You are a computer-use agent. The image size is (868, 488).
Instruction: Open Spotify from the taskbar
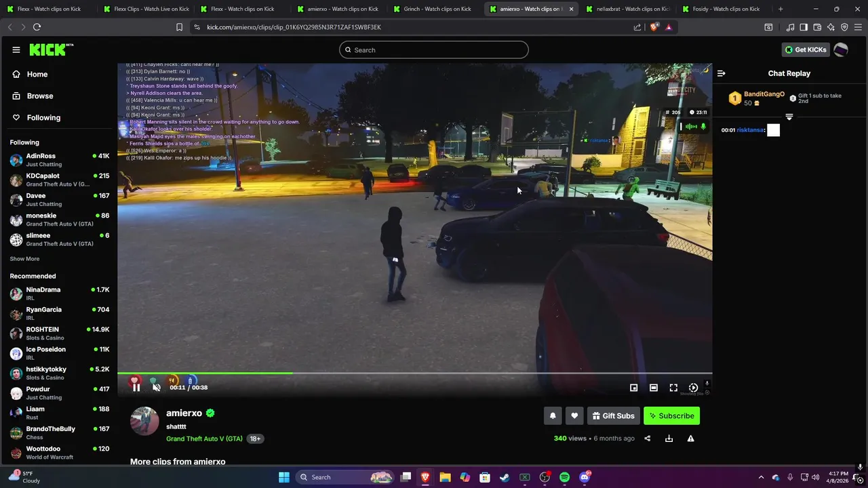point(564,477)
